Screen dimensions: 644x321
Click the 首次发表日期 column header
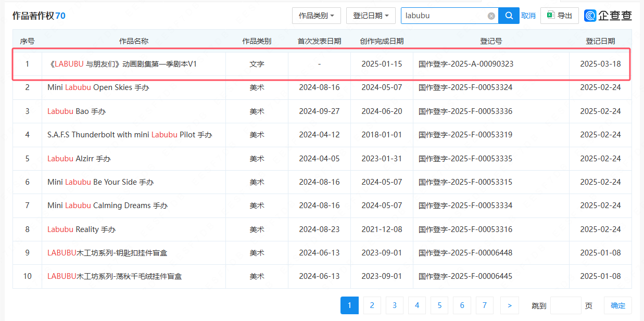tap(319, 41)
